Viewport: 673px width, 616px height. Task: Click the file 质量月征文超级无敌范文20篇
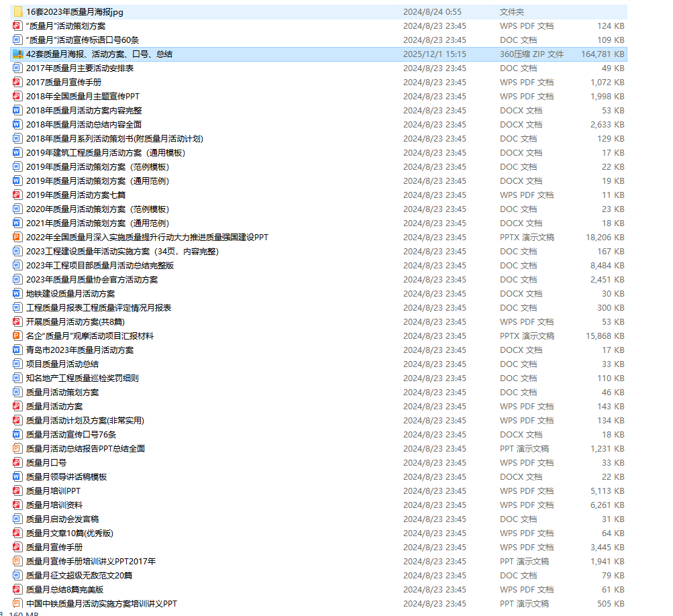click(79, 575)
